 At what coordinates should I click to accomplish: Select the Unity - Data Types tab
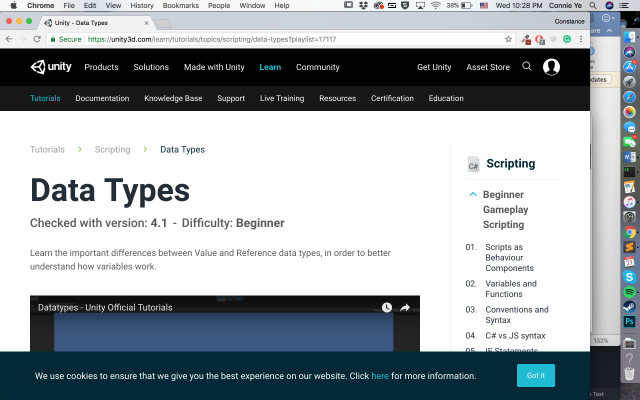tap(96, 23)
